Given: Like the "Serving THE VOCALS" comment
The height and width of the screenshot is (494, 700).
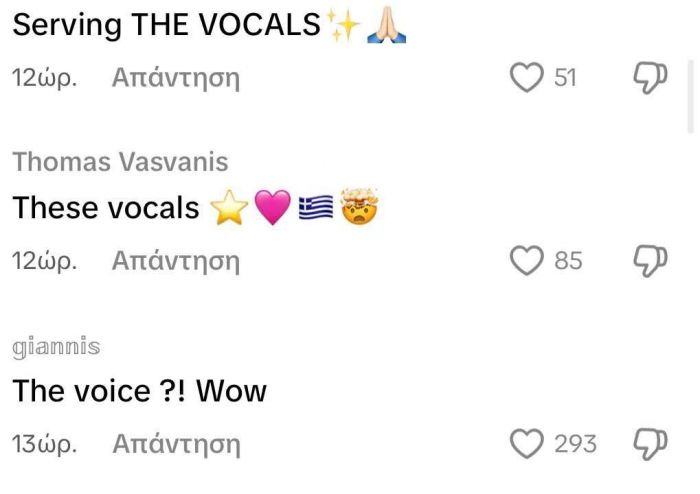Looking at the screenshot, I should point(527,78).
